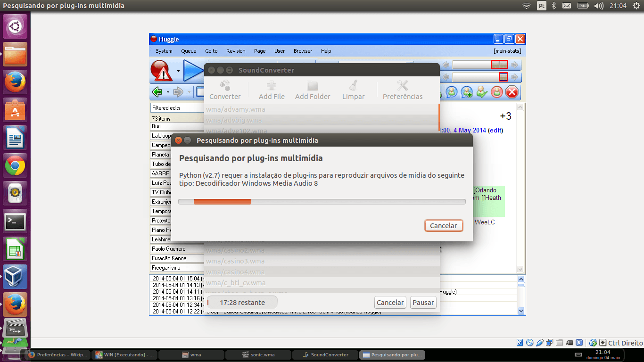Open the volume indicator in top panel

599,6
